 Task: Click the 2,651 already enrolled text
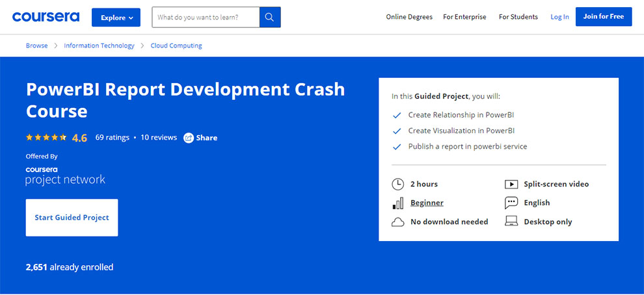coord(70,267)
